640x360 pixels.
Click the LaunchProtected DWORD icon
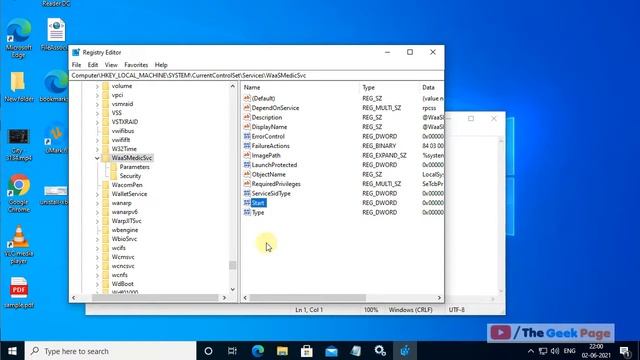(247, 165)
